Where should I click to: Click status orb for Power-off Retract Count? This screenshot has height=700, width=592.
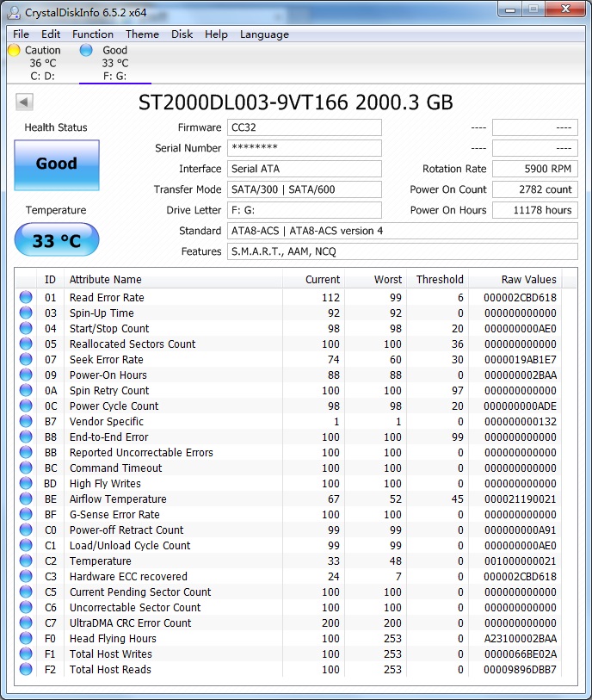click(x=26, y=530)
